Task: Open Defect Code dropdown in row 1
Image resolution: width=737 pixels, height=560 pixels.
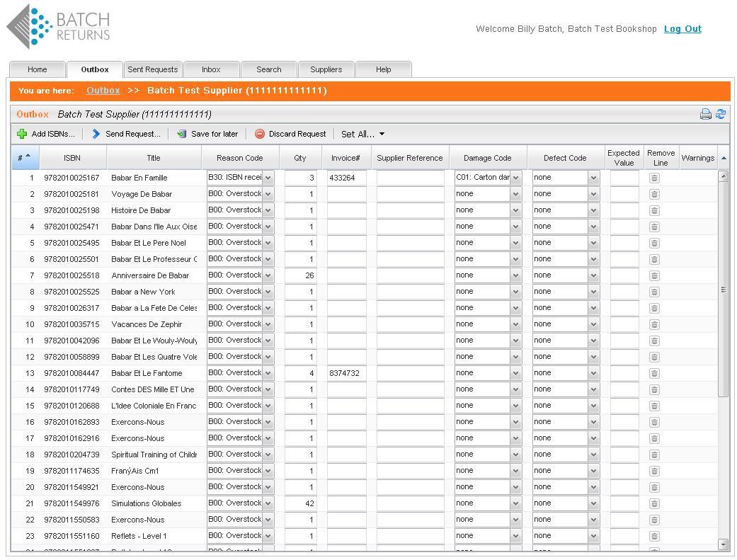Action: 593,178
